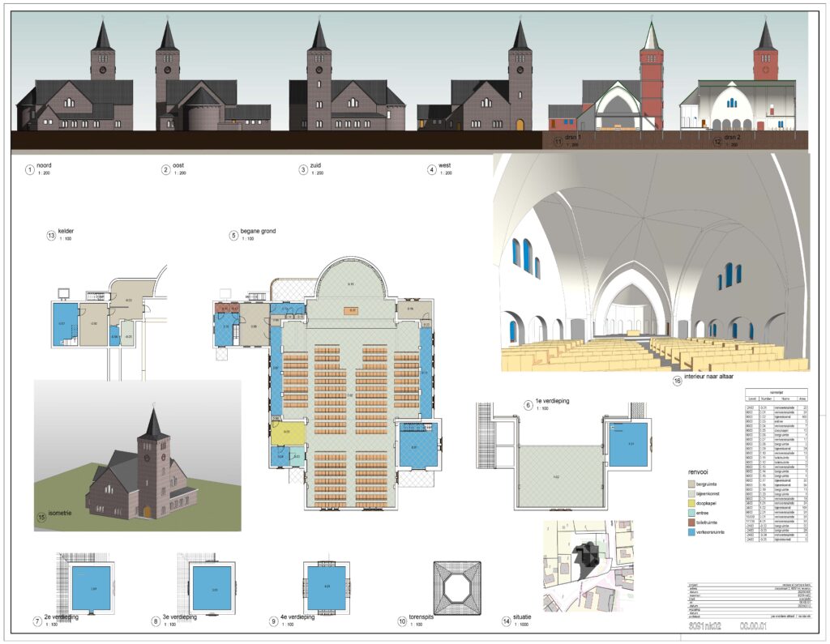Select the circled 16 interieur marker

click(677, 381)
